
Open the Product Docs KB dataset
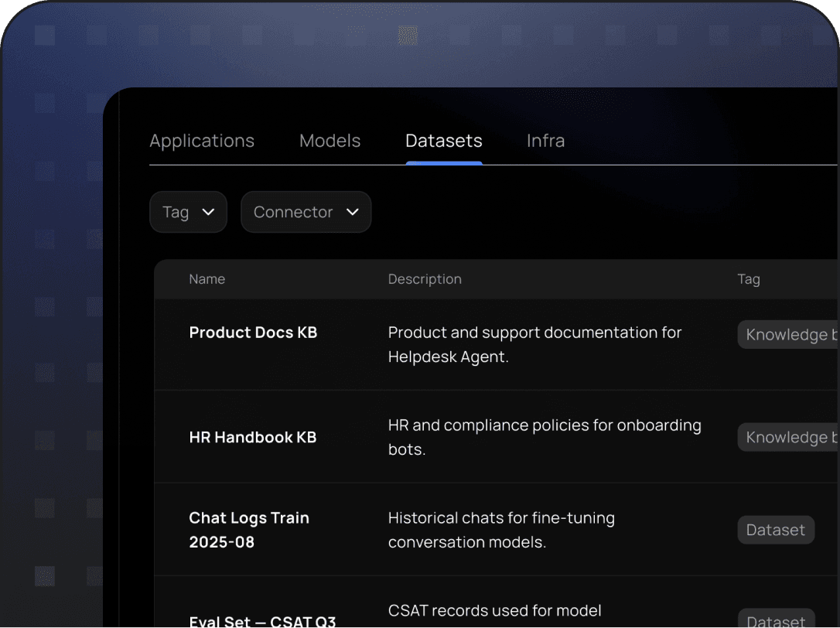tap(253, 333)
